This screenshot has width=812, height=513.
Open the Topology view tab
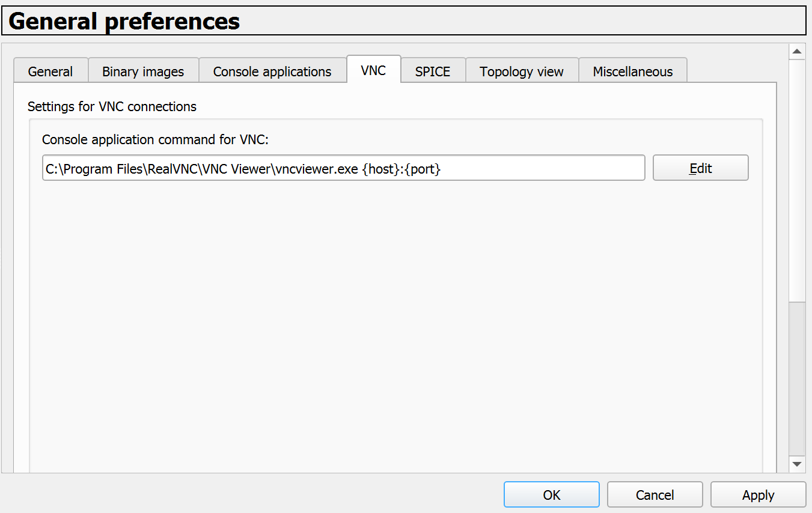[x=521, y=71]
